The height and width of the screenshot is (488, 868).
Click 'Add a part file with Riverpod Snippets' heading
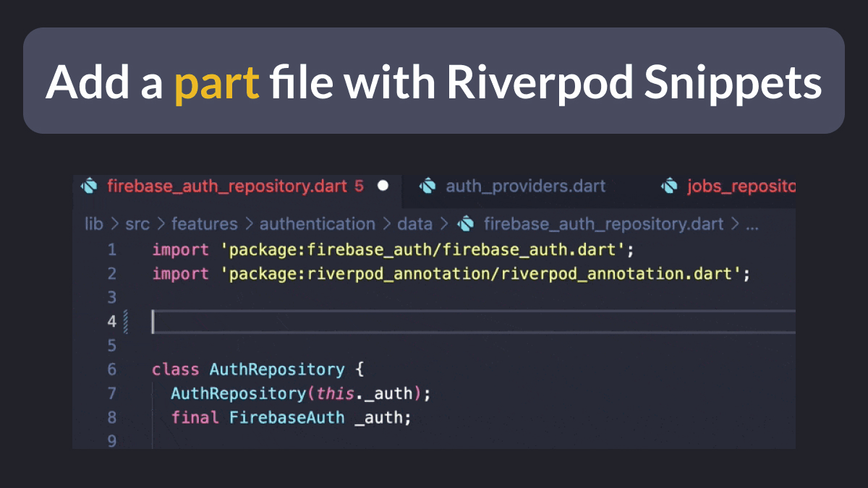pyautogui.click(x=434, y=82)
